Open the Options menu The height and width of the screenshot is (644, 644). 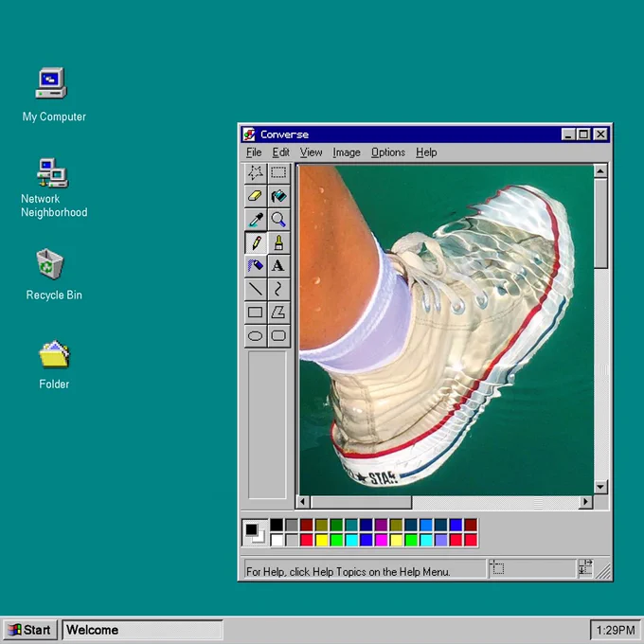tap(388, 152)
